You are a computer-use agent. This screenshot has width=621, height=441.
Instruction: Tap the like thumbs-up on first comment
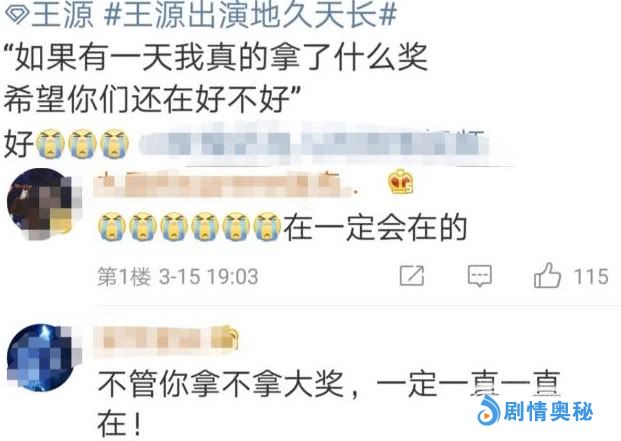[x=548, y=275]
